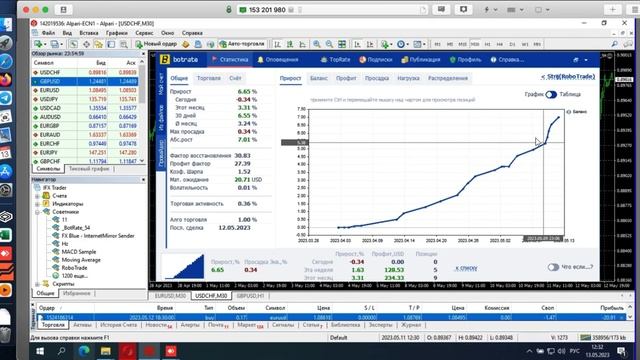Click the tile windows grid icon
The height and width of the screenshot is (360, 640).
point(342,44)
